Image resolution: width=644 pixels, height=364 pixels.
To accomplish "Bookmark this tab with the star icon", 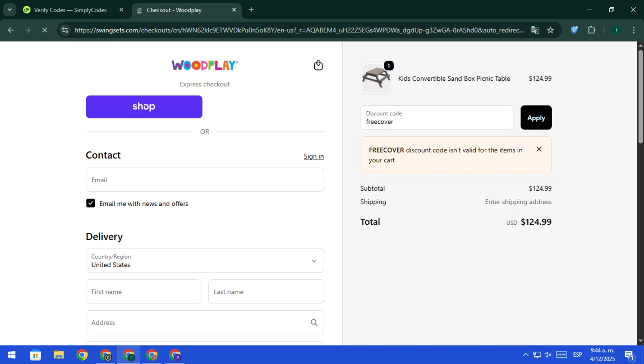I will click(x=550, y=30).
